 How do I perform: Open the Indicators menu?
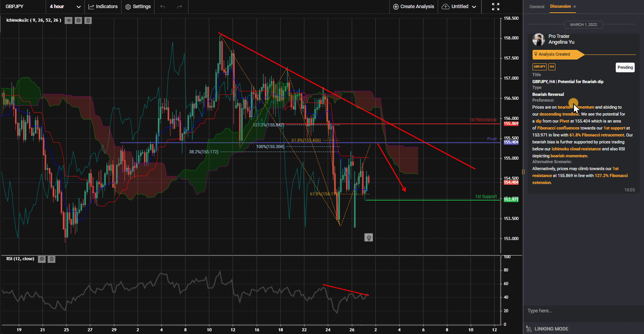tap(103, 7)
